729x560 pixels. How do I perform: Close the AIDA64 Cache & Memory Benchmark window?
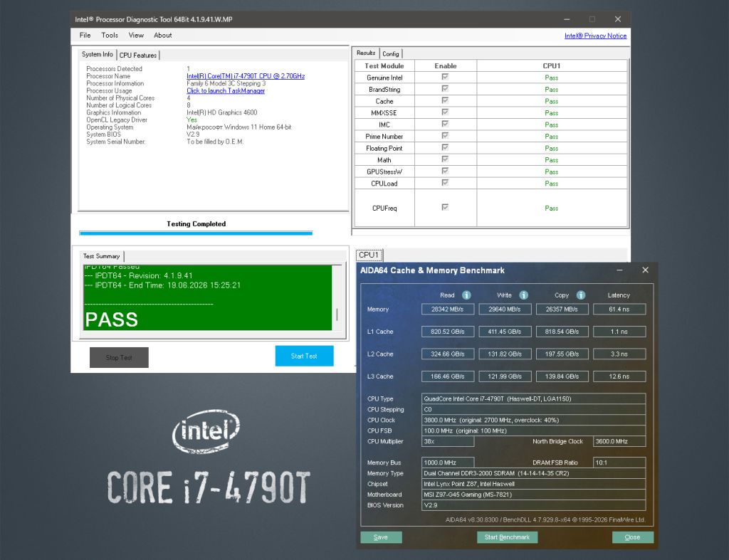645,270
